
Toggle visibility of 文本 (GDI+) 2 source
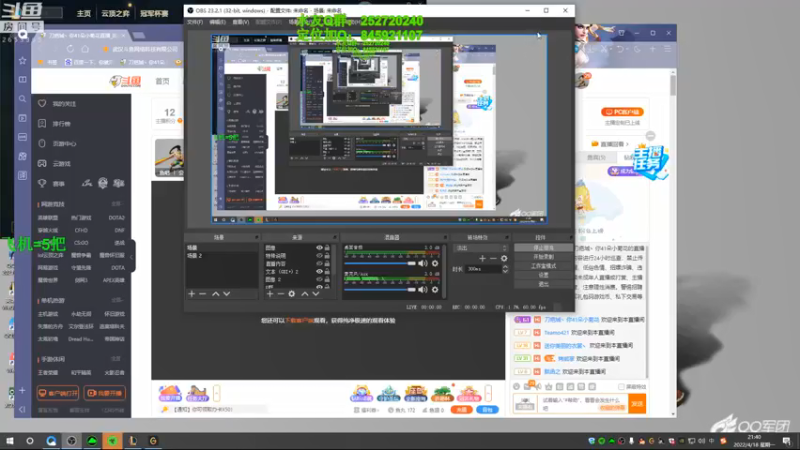tap(319, 271)
